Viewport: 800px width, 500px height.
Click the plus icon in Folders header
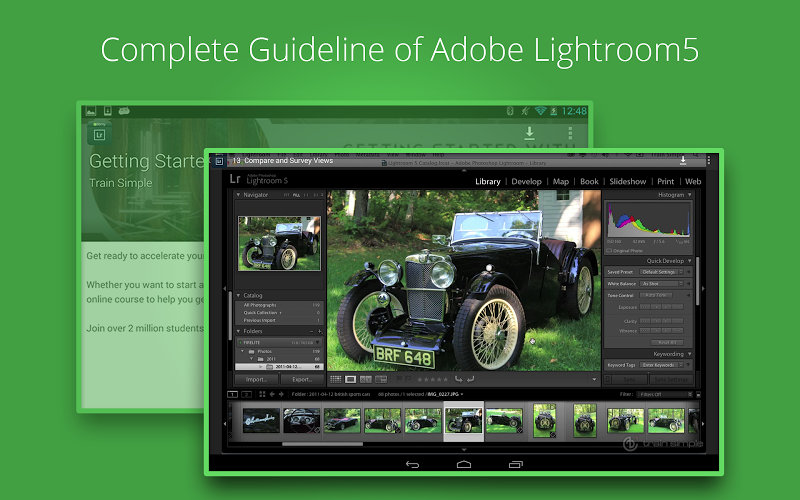(x=320, y=331)
